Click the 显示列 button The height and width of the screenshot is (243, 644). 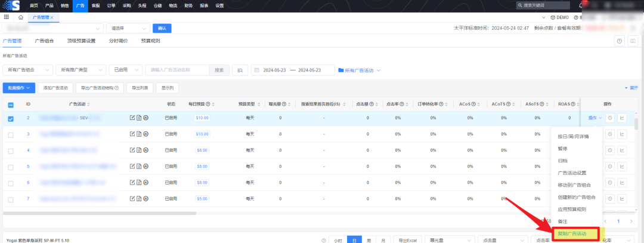[167, 88]
